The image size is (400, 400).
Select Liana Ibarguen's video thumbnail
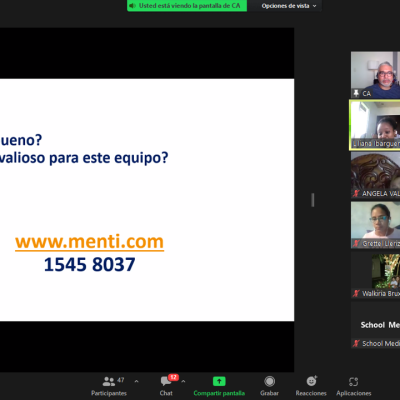coord(375,125)
